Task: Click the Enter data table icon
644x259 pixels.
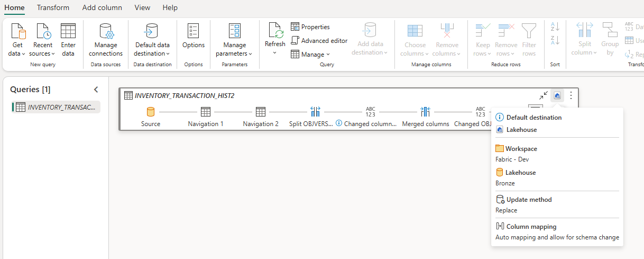Action: click(68, 31)
